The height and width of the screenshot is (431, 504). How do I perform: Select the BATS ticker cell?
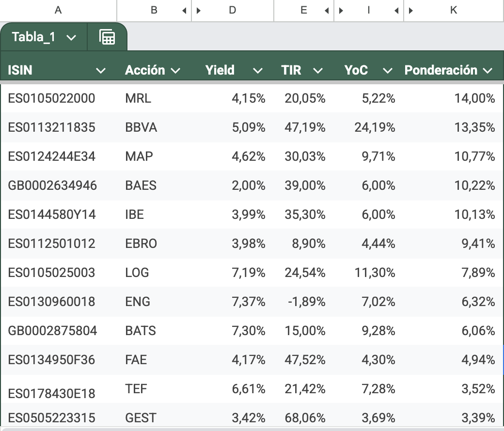pyautogui.click(x=154, y=331)
